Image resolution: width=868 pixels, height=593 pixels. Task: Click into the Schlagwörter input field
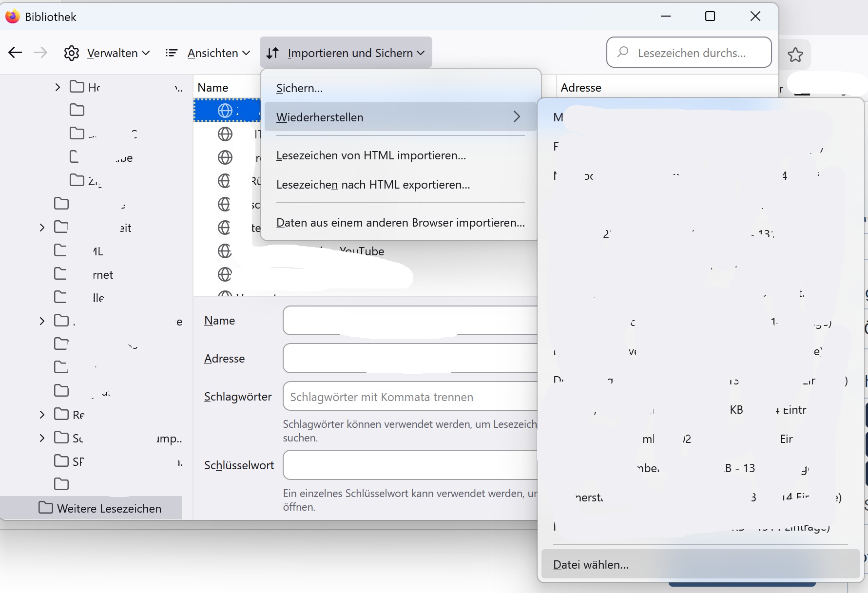pos(409,397)
